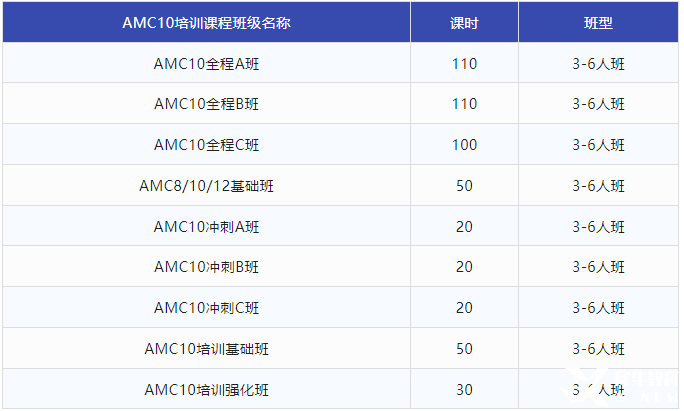
Task: Click the 3-6人班 cell in 冲刺C班 row
Action: click(x=598, y=308)
